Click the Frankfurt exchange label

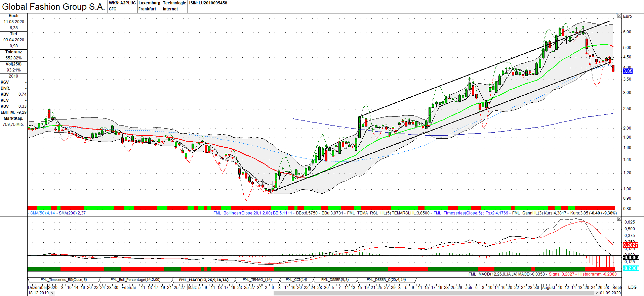(x=147, y=9)
